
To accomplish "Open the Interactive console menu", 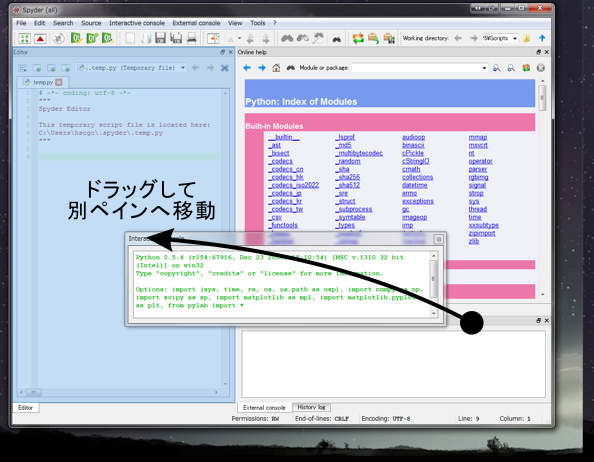I will coord(137,23).
